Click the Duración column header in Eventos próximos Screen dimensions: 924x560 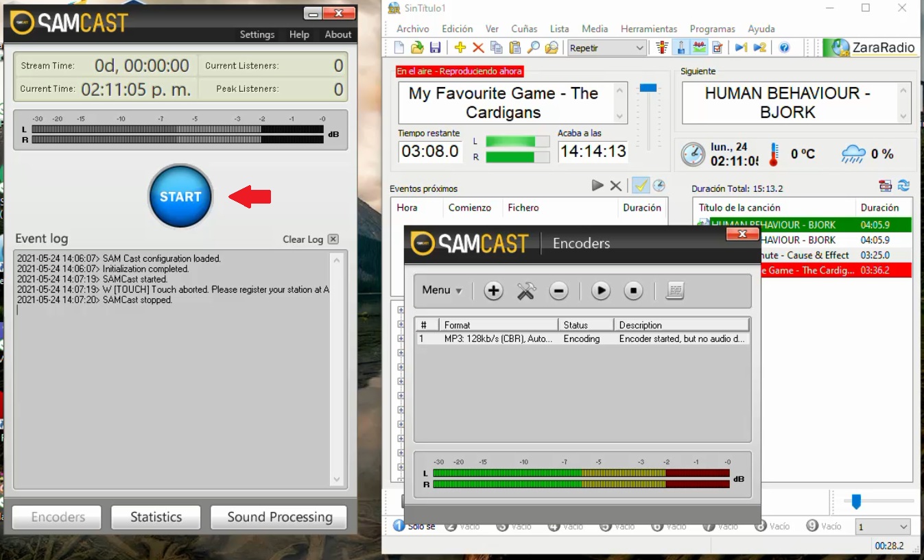click(642, 208)
